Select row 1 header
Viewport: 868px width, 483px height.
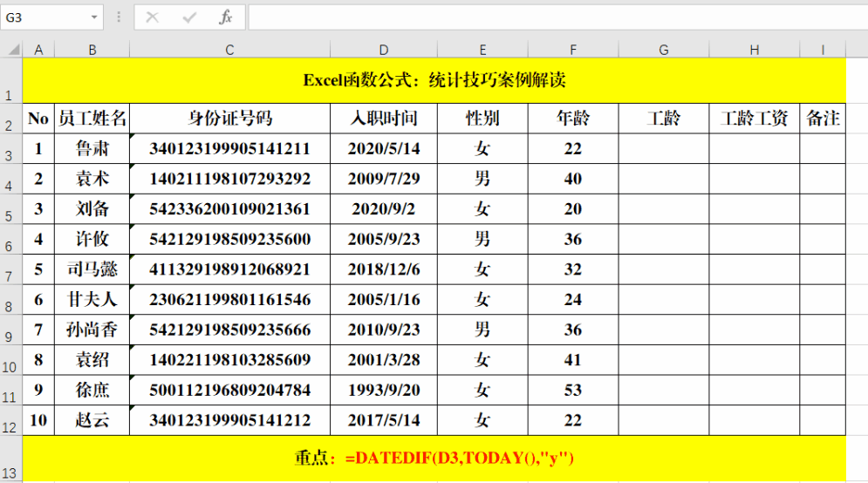pos(11,81)
